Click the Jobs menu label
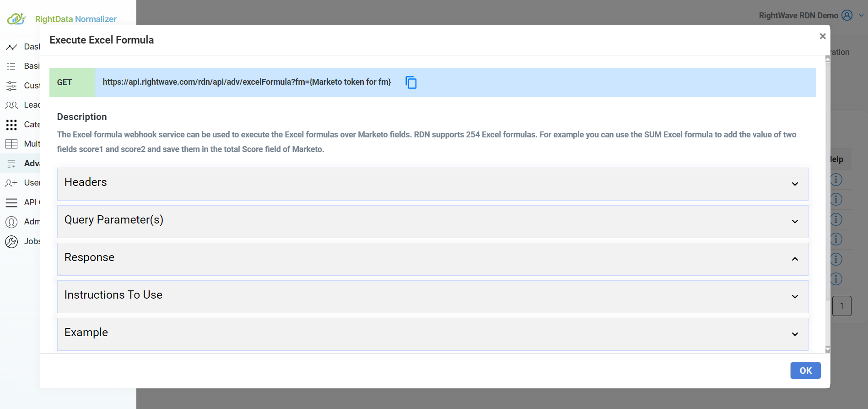Image resolution: width=868 pixels, height=409 pixels. coord(32,241)
